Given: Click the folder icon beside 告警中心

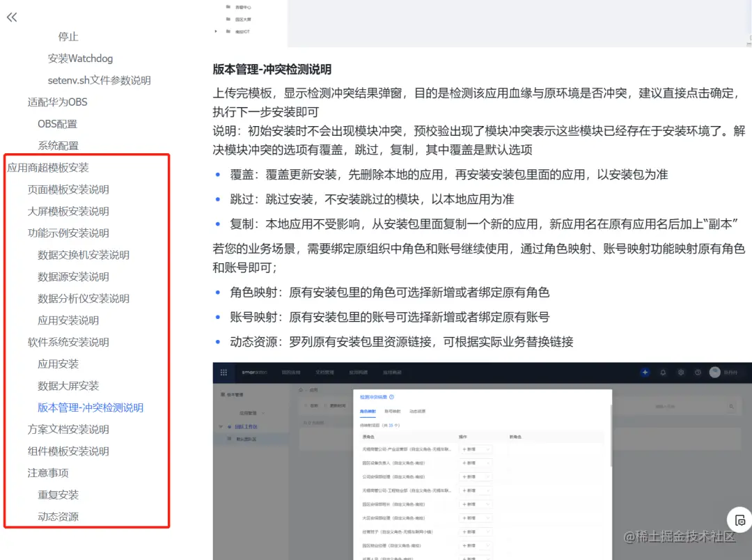Looking at the screenshot, I should pyautogui.click(x=228, y=7).
